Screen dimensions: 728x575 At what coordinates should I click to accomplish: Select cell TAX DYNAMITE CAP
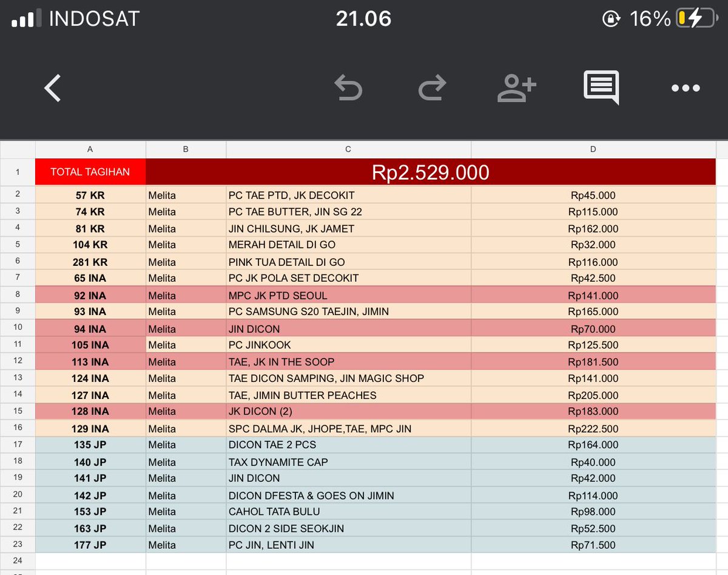tap(349, 461)
